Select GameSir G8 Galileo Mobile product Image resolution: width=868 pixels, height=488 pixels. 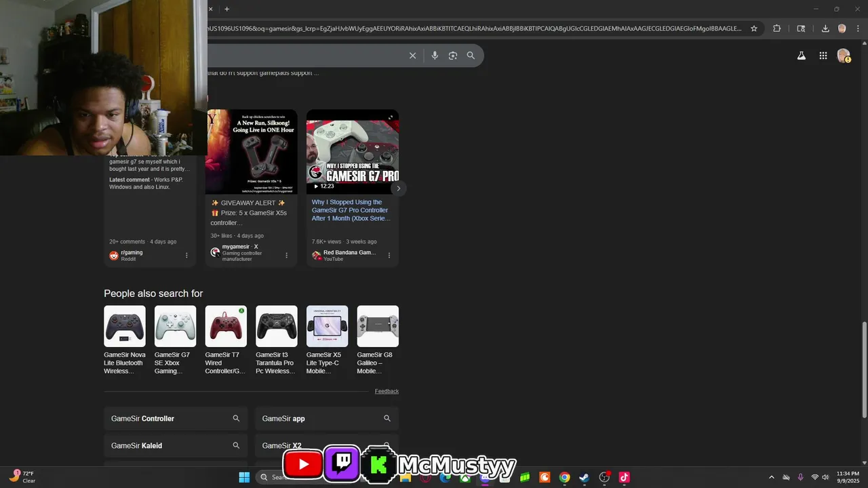(x=378, y=340)
